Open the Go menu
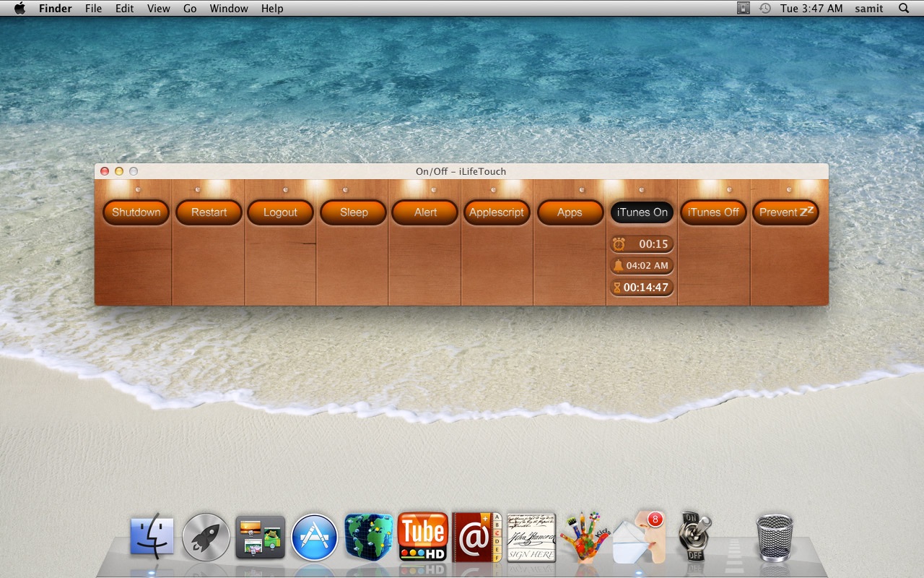The height and width of the screenshot is (578, 924). click(x=190, y=9)
